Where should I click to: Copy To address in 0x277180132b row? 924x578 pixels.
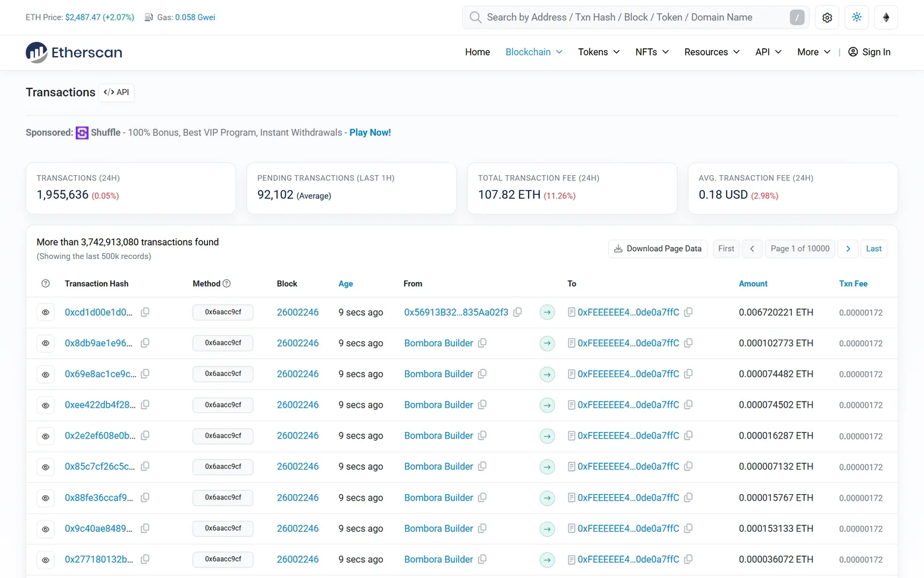688,559
